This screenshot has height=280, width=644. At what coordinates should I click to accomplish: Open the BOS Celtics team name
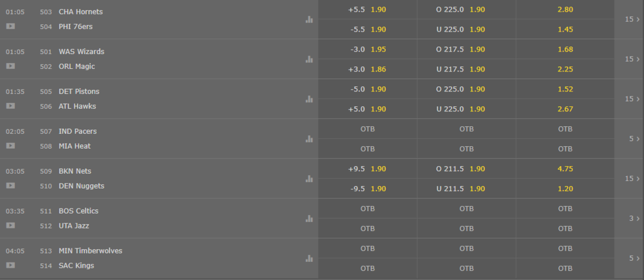(79, 211)
